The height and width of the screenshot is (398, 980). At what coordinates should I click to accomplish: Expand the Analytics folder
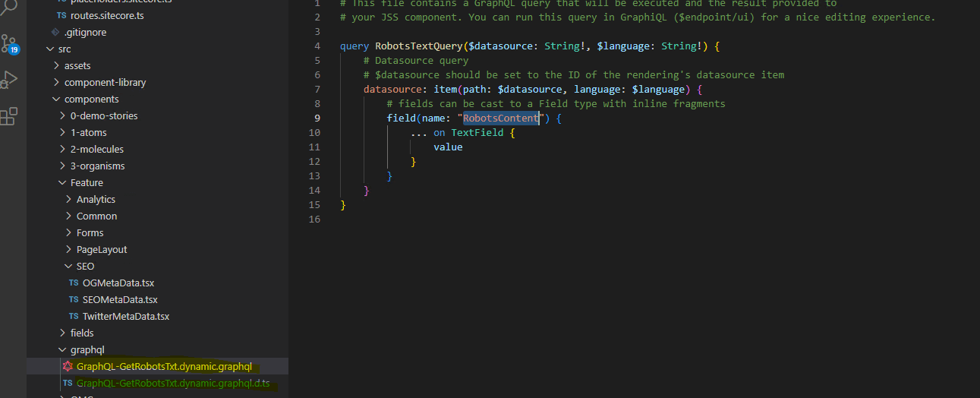tap(68, 199)
